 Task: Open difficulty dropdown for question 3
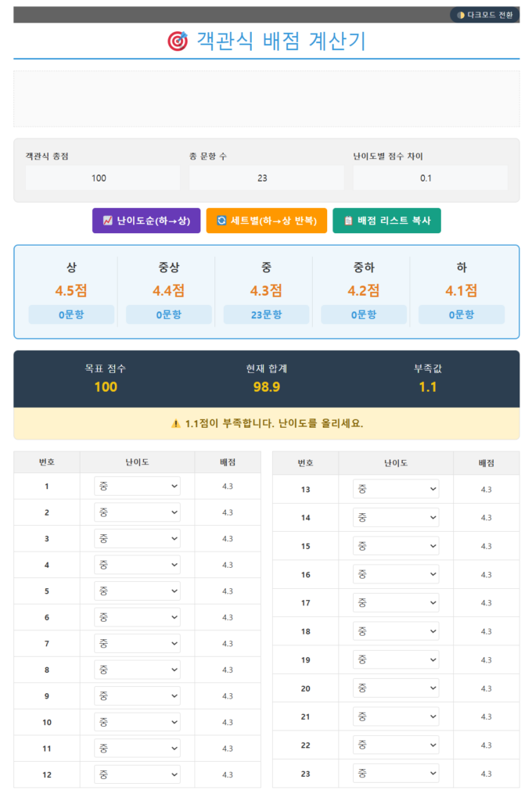[137, 538]
